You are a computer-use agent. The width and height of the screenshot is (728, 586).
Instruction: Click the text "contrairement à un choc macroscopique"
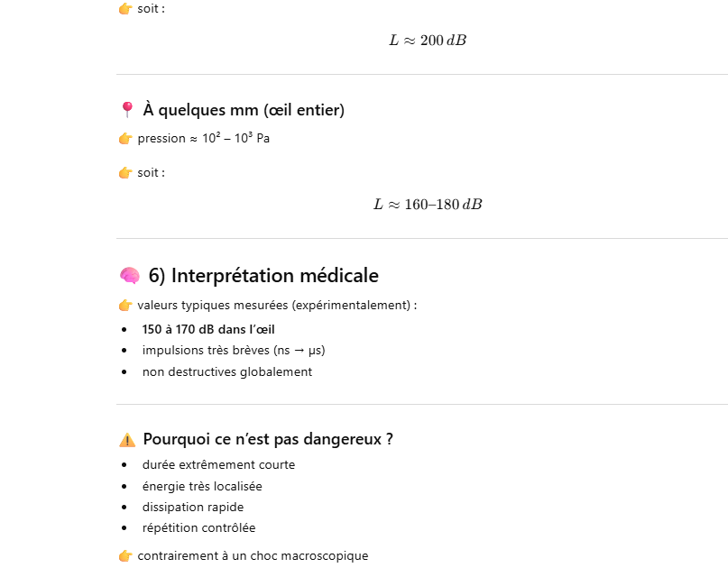(253, 556)
